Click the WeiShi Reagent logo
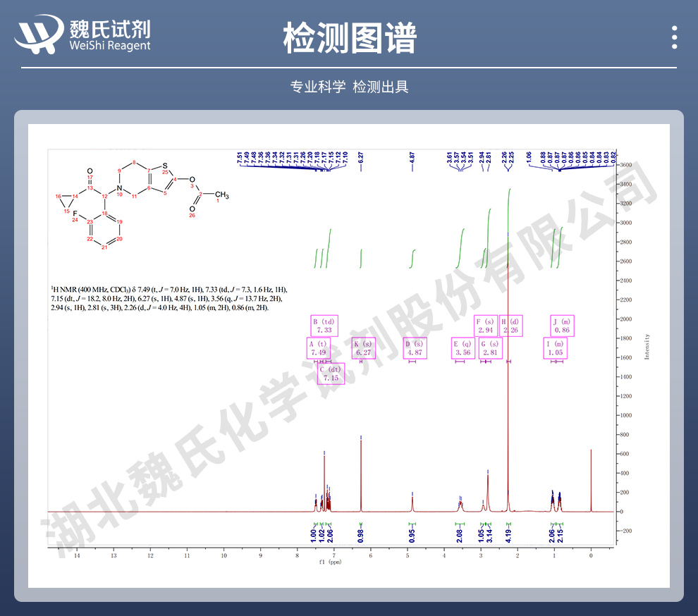 click(82, 35)
